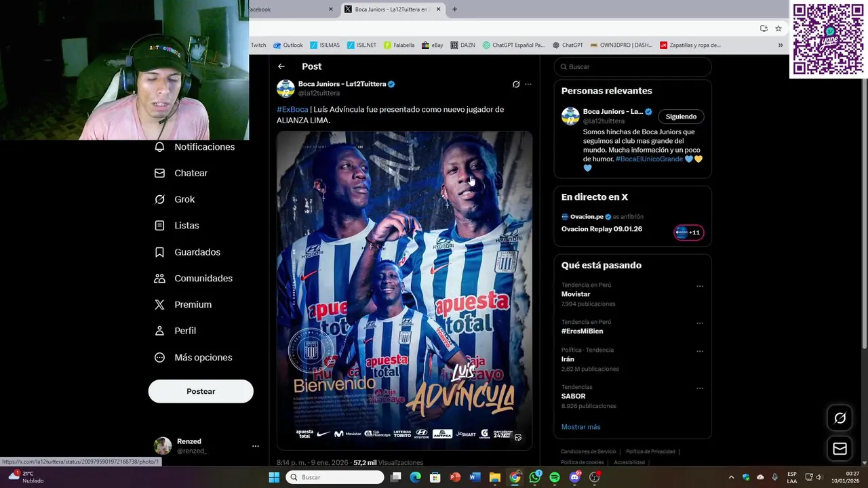Click the Siguiendo button
868x488 pixels.
pos(681,117)
